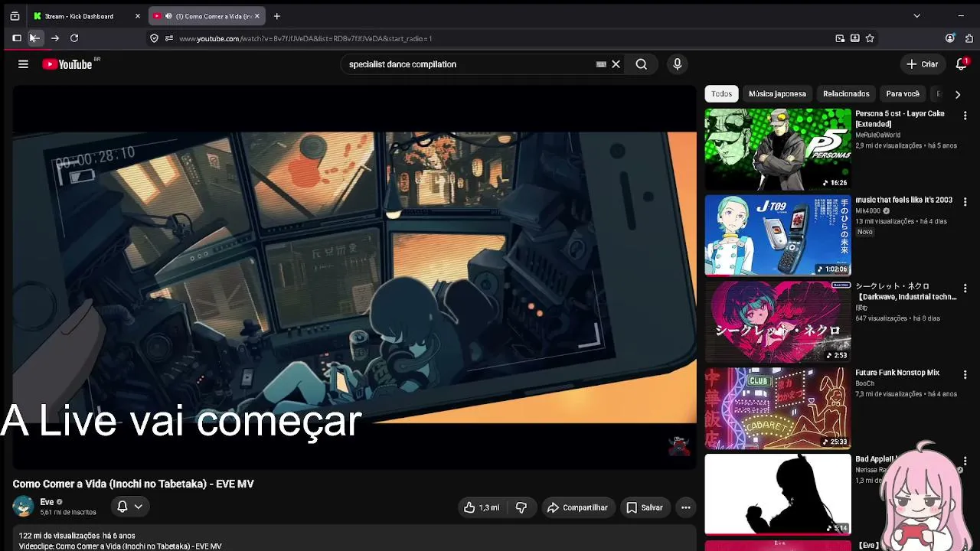This screenshot has width=980, height=551.
Task: Open Future Funk Nonstop Mix thumbnail
Action: coord(778,409)
